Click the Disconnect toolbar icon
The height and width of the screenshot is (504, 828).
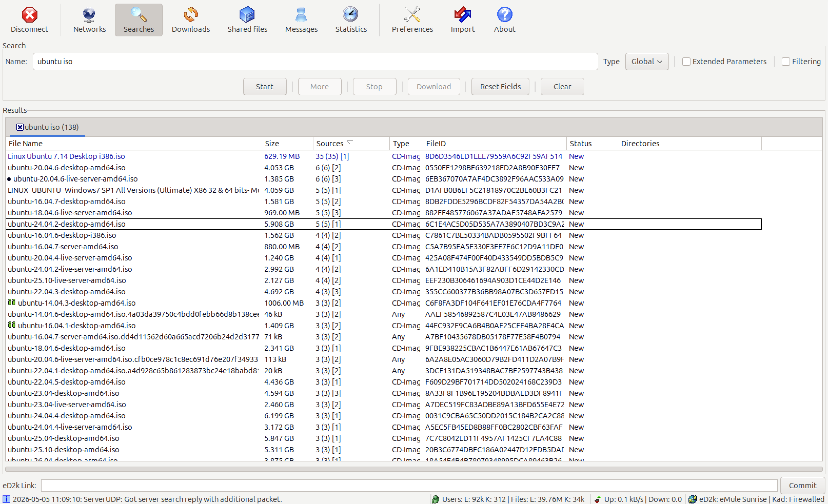pos(29,14)
